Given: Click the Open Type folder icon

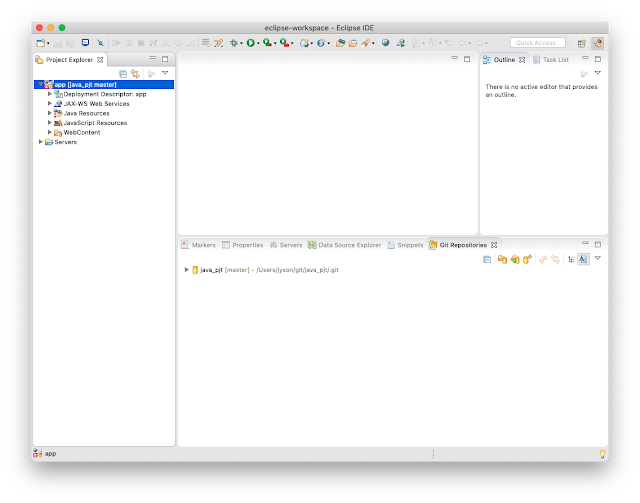Looking at the screenshot, I should click(x=340, y=43).
